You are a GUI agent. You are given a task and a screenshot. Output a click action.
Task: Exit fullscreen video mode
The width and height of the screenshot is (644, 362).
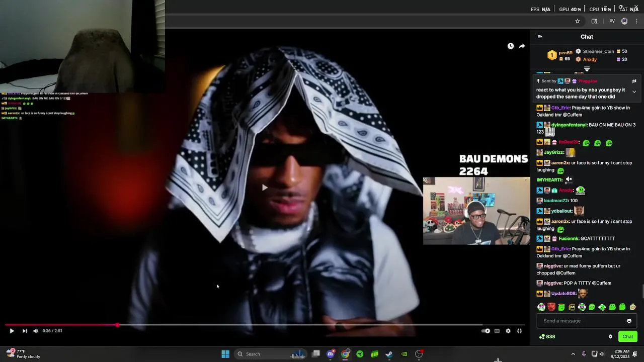[519, 331]
